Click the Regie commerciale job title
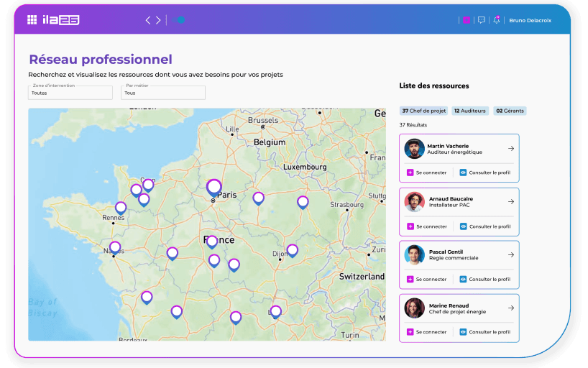This screenshot has height=368, width=588. coord(454,258)
